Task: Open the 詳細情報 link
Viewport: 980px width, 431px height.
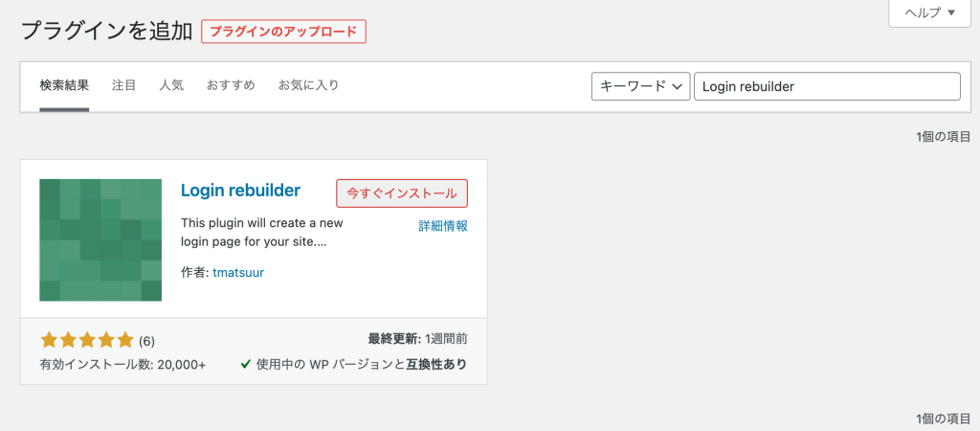Action: coord(443,226)
